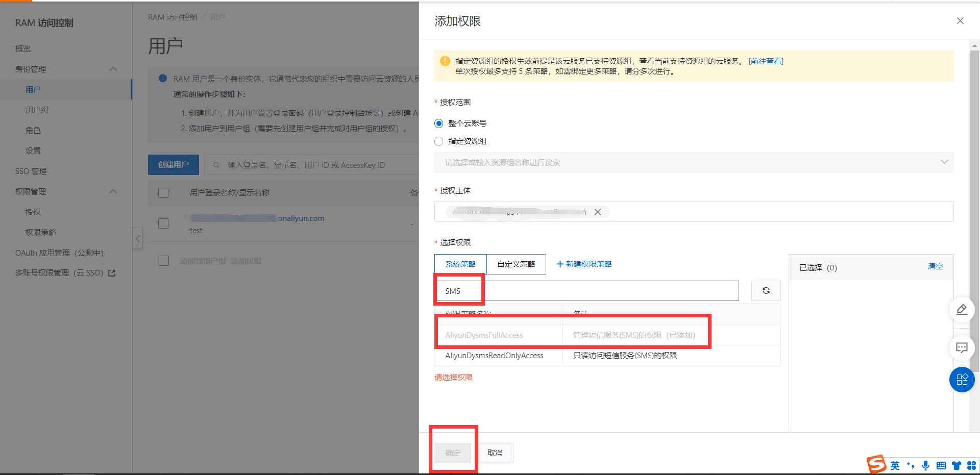
Task: Click the refresh icon next to policy search
Action: point(766,291)
